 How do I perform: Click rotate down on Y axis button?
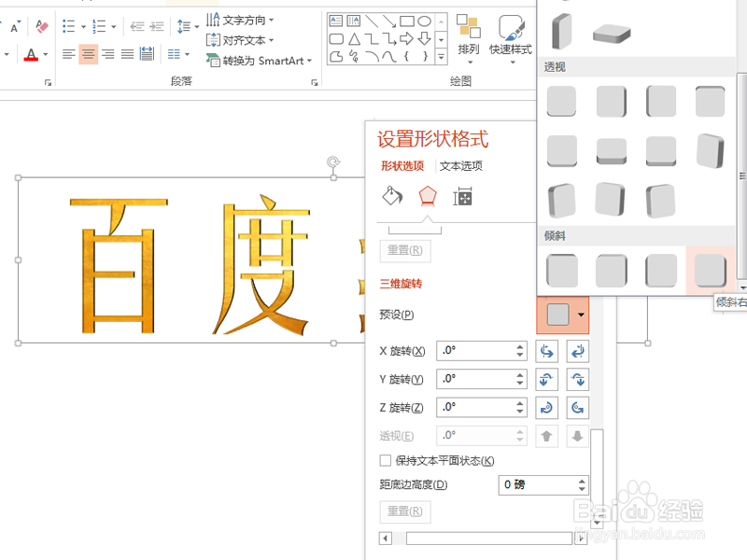(577, 380)
